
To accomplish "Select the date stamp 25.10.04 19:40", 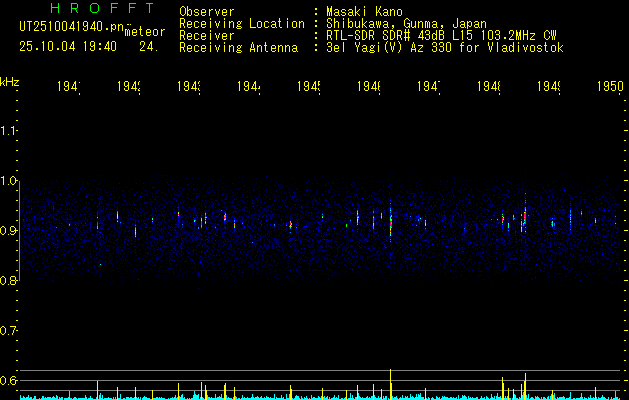I will click(x=68, y=47).
